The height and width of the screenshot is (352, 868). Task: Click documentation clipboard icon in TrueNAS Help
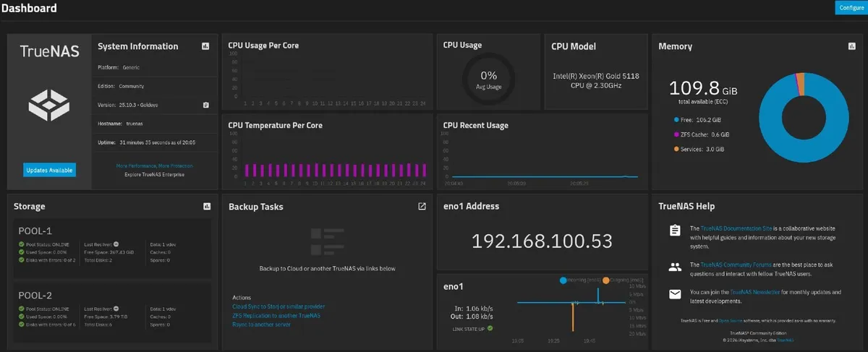click(675, 231)
